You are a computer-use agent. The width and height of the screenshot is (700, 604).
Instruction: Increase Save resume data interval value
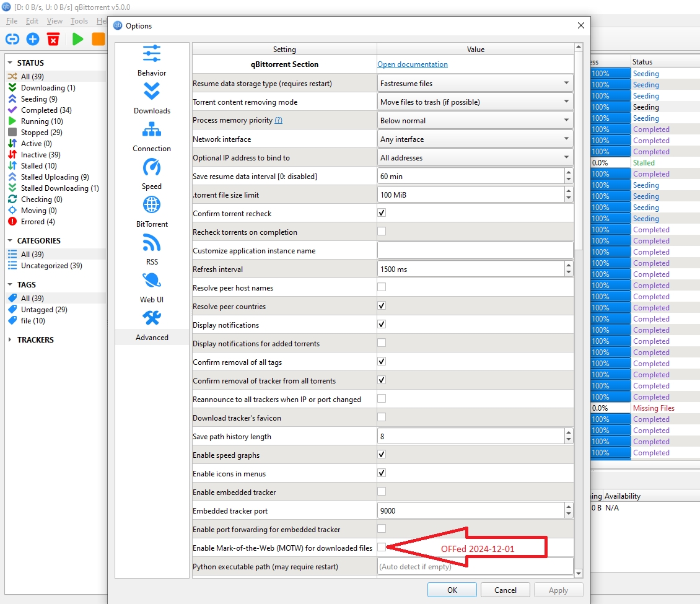click(569, 173)
